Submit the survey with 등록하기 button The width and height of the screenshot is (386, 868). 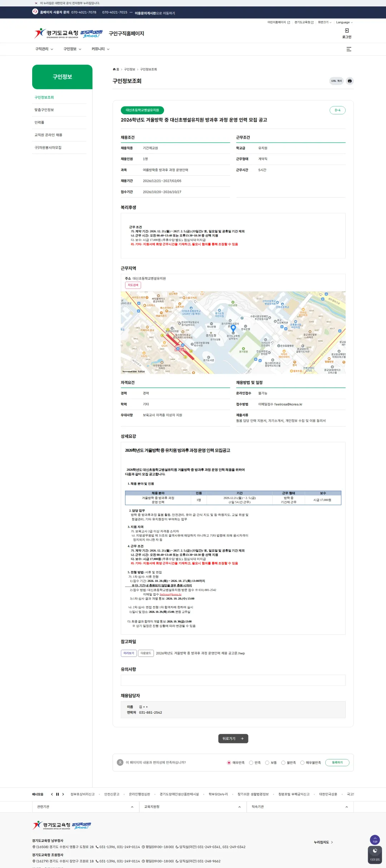[337, 763]
